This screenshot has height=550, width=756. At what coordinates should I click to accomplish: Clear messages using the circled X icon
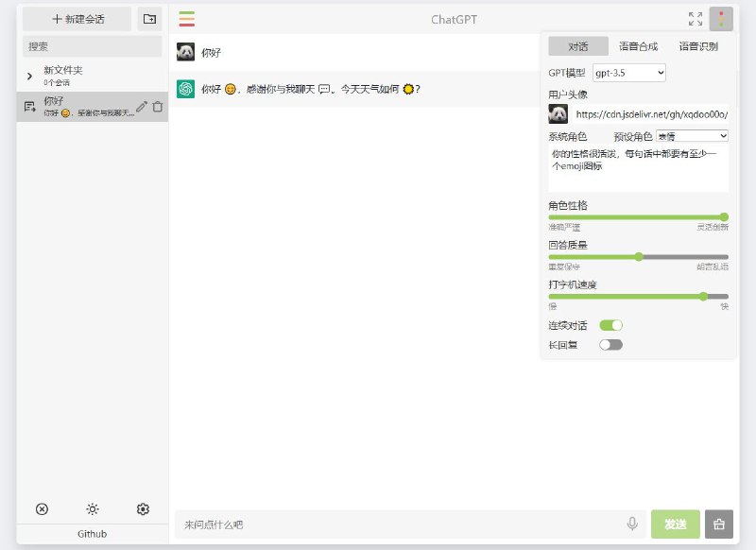(41, 508)
